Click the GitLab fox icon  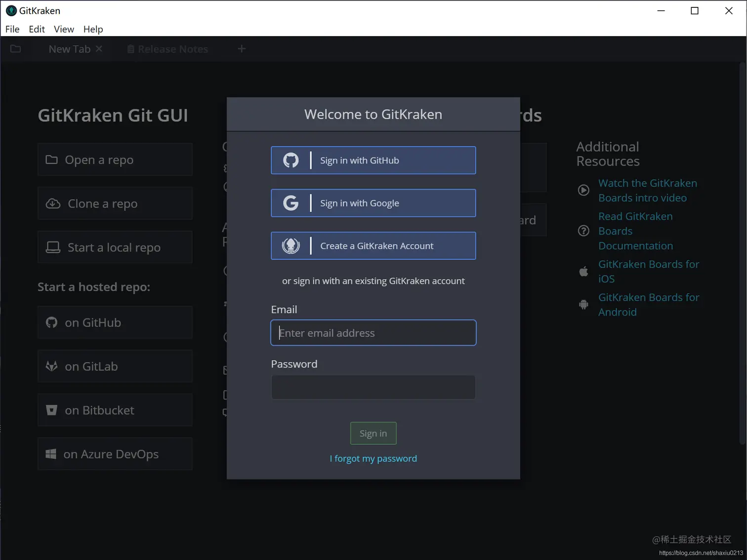[51, 366]
